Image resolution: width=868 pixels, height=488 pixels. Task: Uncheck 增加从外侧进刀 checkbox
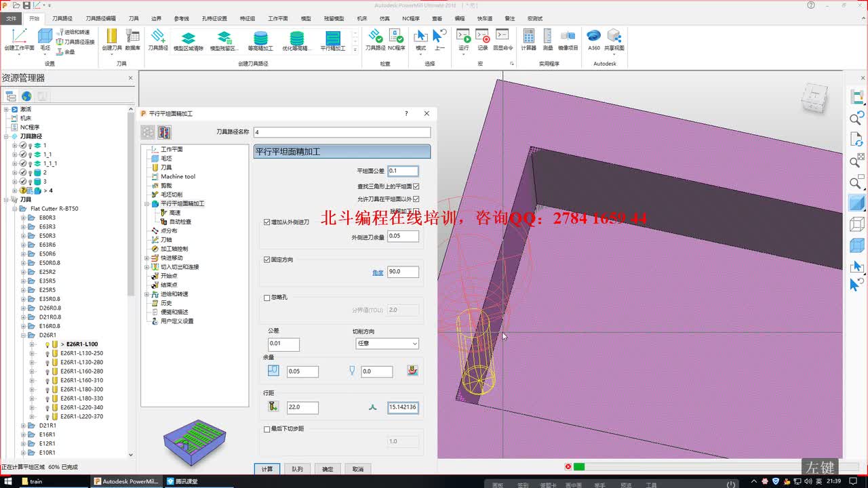click(267, 222)
